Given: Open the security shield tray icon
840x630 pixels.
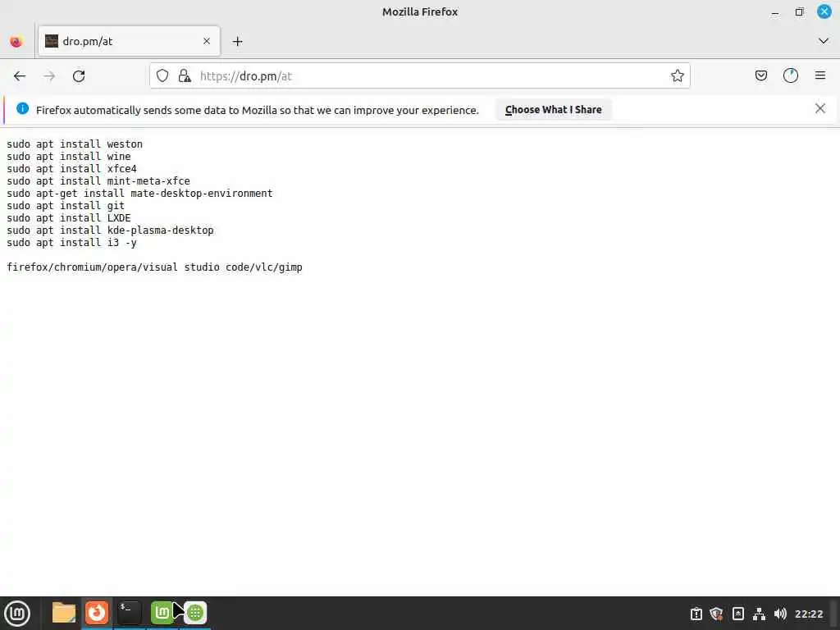Looking at the screenshot, I should tap(716, 614).
